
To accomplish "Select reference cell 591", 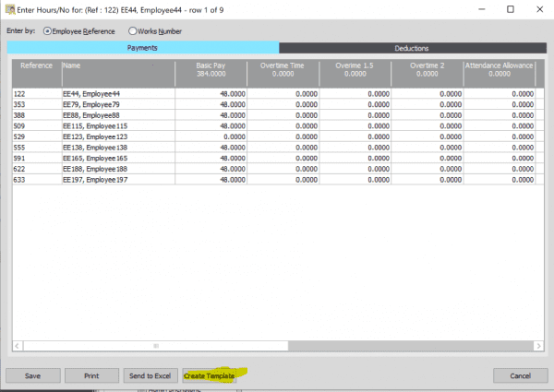I will pos(37,159).
